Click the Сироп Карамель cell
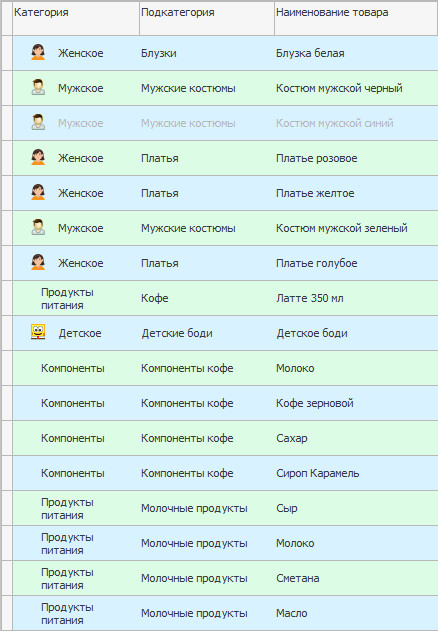Screen dimensions: 438x631 pos(356,473)
